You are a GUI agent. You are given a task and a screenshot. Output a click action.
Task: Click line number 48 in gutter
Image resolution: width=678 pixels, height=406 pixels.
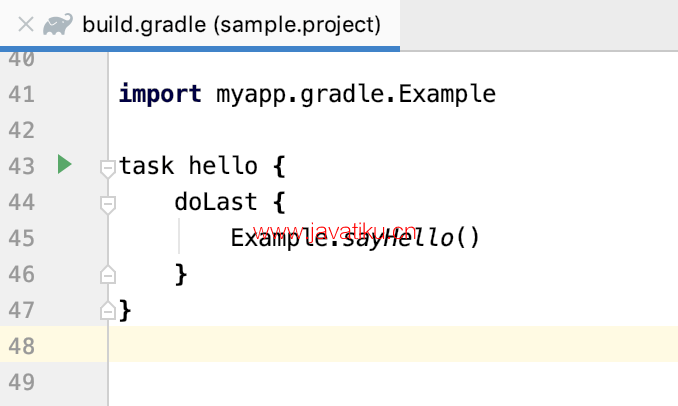pos(21,346)
